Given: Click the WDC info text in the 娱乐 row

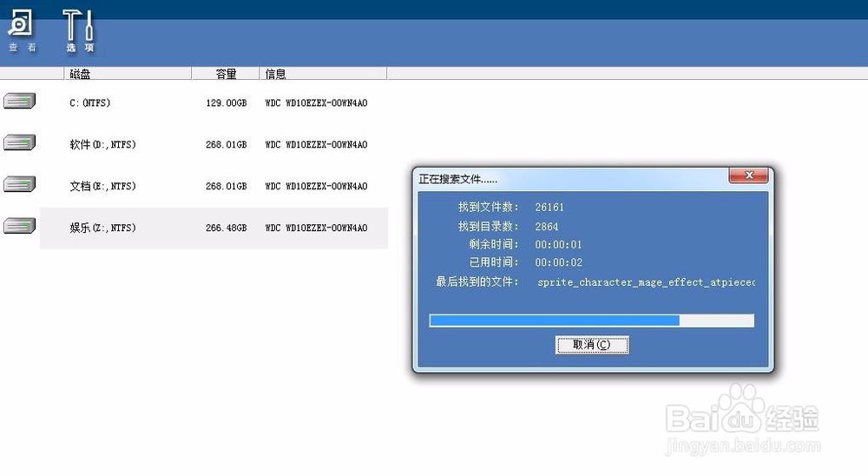Looking at the screenshot, I should pyautogui.click(x=316, y=228).
